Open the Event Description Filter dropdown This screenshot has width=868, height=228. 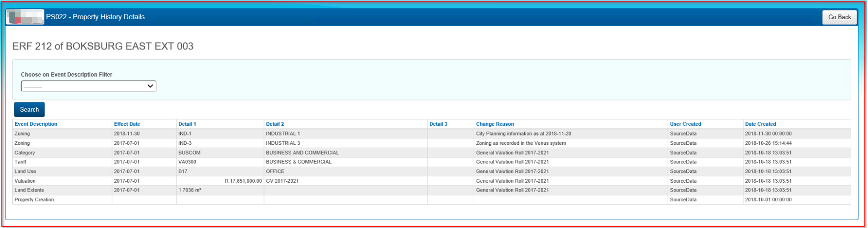pos(88,86)
